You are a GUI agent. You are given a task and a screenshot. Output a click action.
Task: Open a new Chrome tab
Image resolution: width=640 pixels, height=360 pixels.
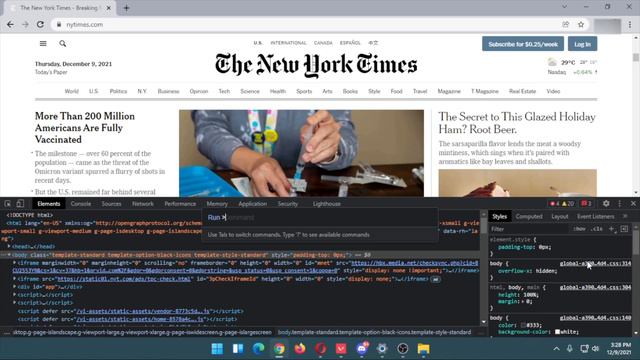[x=126, y=8]
